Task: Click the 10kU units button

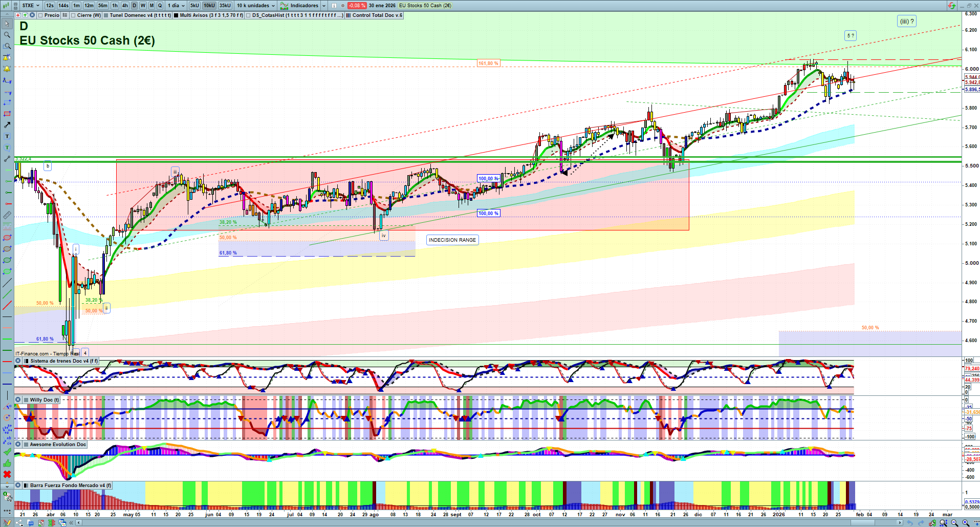Action: (209, 6)
